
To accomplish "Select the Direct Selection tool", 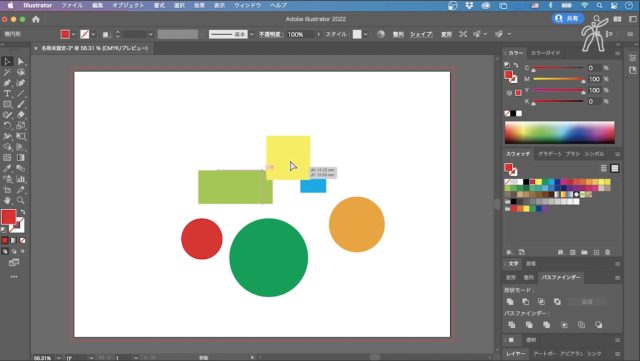I will point(21,61).
